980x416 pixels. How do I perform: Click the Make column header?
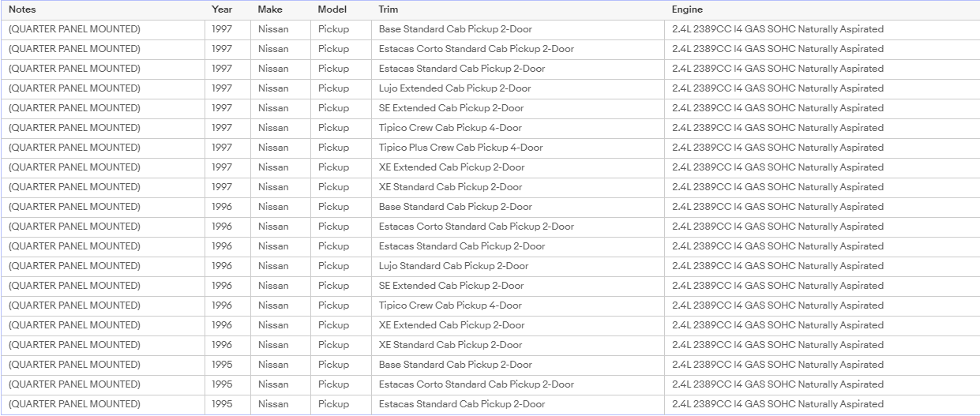[x=270, y=9]
